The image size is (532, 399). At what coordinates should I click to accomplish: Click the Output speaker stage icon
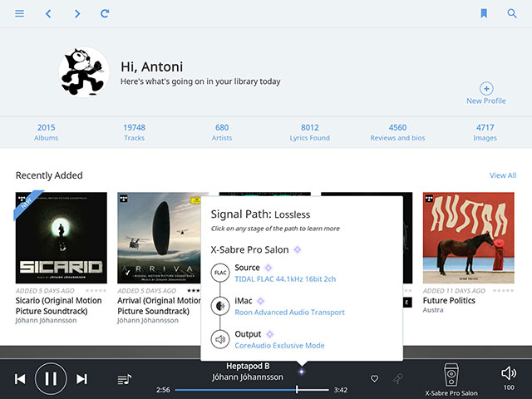pyautogui.click(x=220, y=339)
